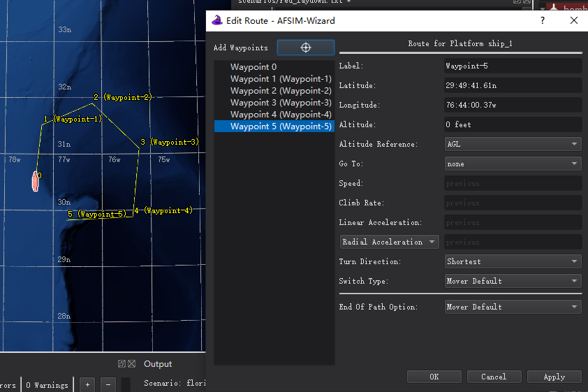The image size is (588, 392).
Task: Open the dialog help question mark
Action: tap(542, 20)
